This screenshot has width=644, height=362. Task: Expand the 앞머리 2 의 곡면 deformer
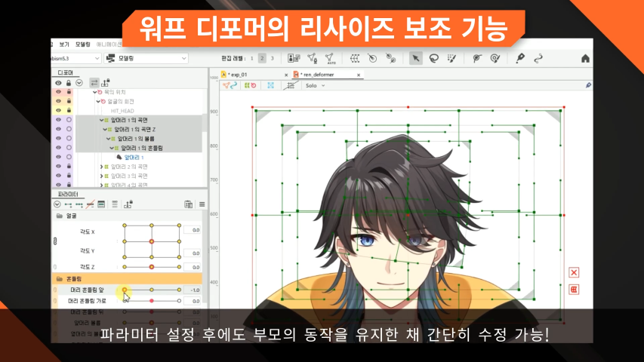tap(101, 167)
